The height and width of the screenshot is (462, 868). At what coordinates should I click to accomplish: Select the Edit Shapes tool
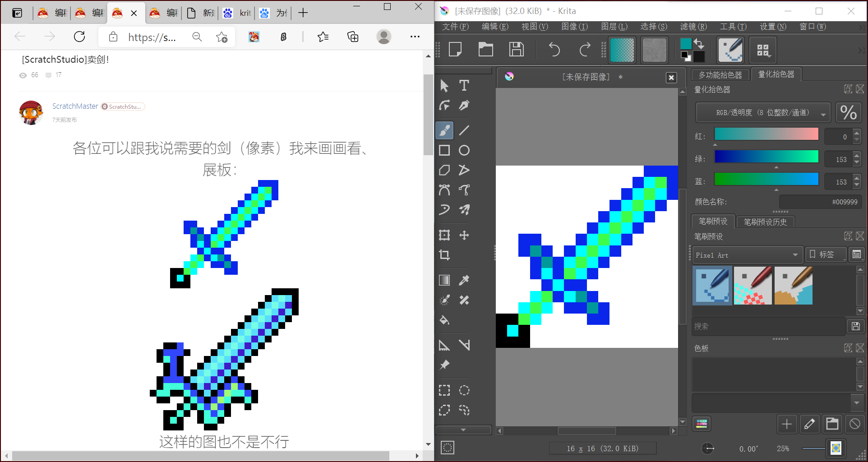pos(444,106)
